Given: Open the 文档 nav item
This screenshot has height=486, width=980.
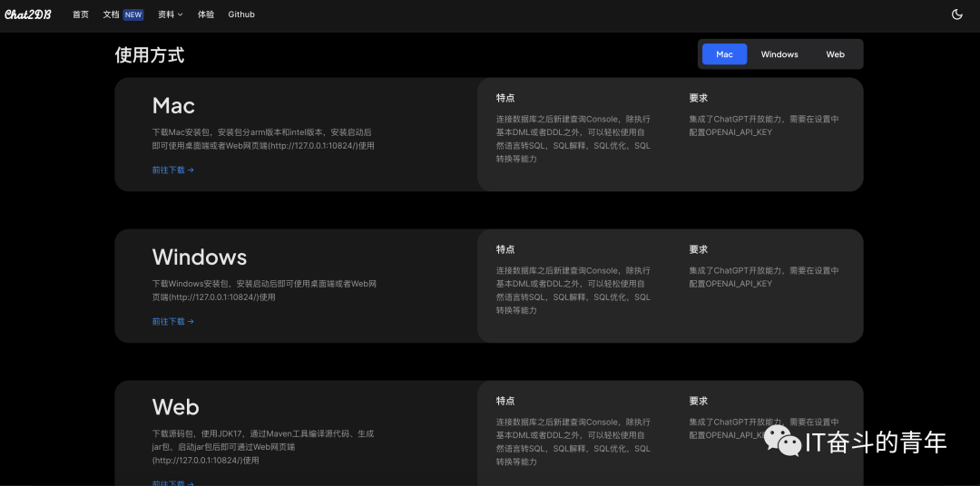Looking at the screenshot, I should [111, 15].
